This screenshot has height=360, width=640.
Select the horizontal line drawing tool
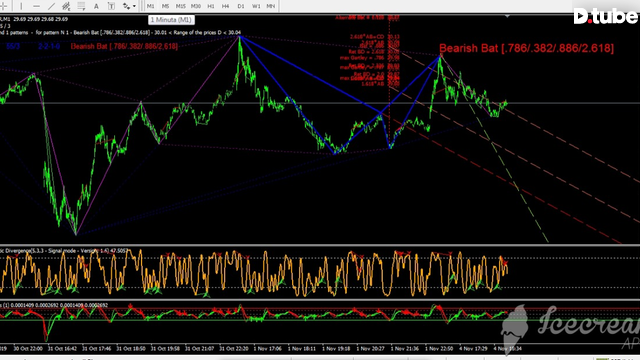pos(36,6)
